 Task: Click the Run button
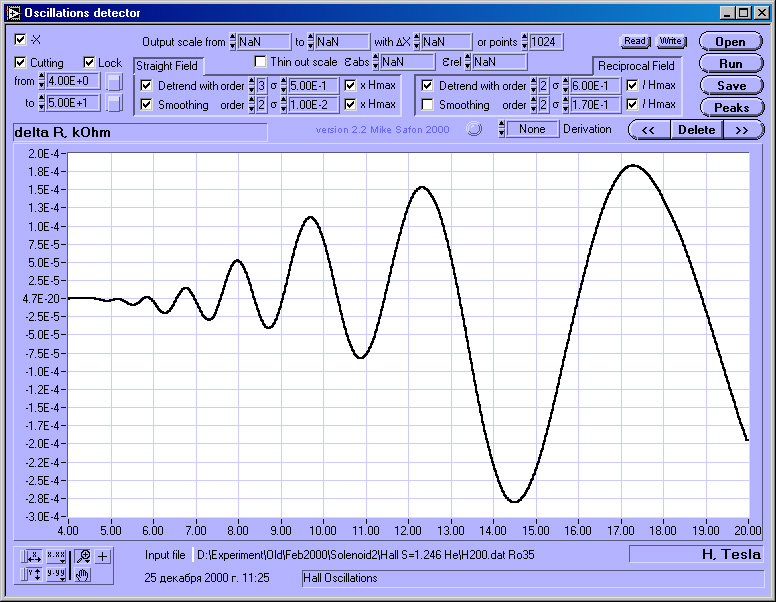(730, 64)
